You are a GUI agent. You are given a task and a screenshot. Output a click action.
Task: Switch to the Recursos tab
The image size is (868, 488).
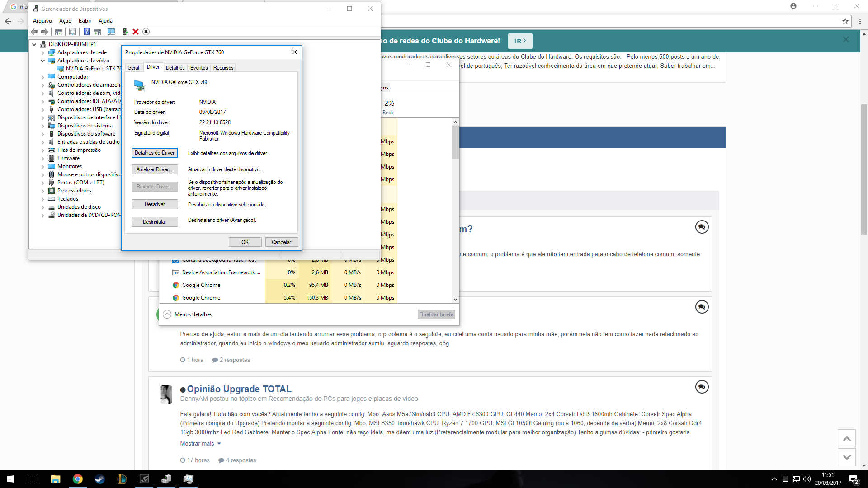click(223, 68)
